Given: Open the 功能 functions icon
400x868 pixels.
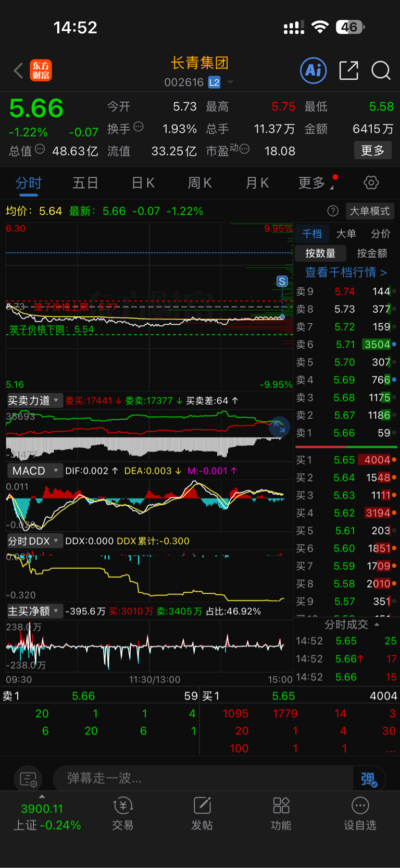Looking at the screenshot, I should click(x=281, y=813).
